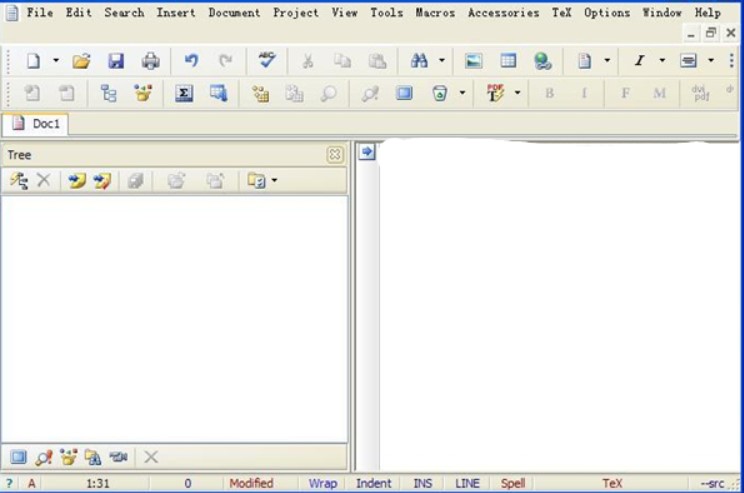Screen dimensions: 744x493
Task: Open dropdown arrow next to Find binoculars
Action: tap(442, 61)
